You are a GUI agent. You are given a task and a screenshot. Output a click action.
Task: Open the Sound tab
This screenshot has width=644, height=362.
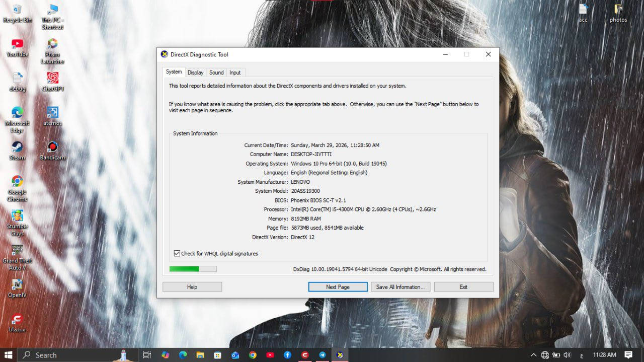coord(216,73)
